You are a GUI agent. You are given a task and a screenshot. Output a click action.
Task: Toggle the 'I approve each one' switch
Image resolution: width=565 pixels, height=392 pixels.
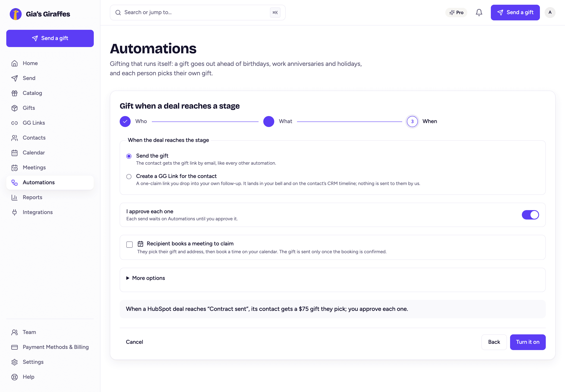pos(530,215)
